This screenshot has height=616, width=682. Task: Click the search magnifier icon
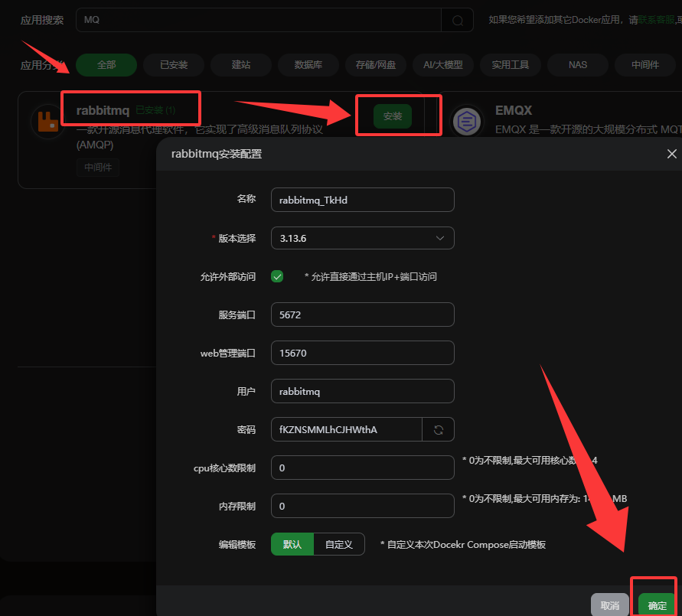457,20
